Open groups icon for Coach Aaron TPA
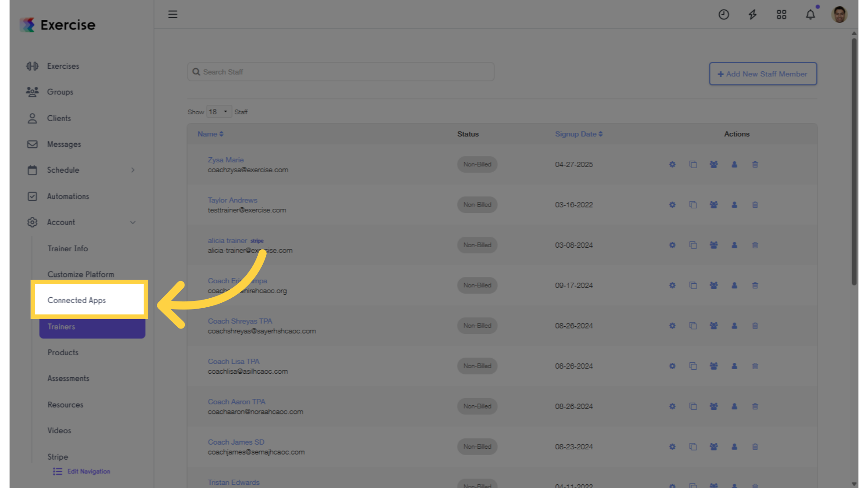 pyautogui.click(x=714, y=406)
